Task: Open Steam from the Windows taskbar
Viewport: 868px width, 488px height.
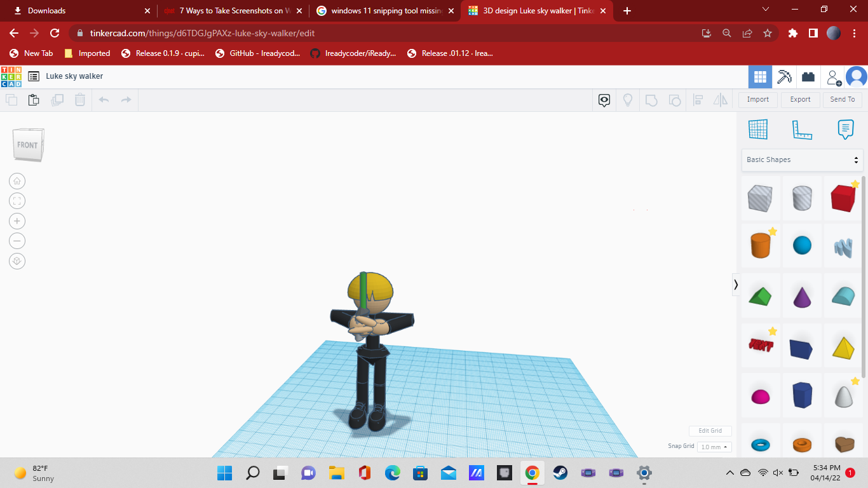Action: pos(560,473)
